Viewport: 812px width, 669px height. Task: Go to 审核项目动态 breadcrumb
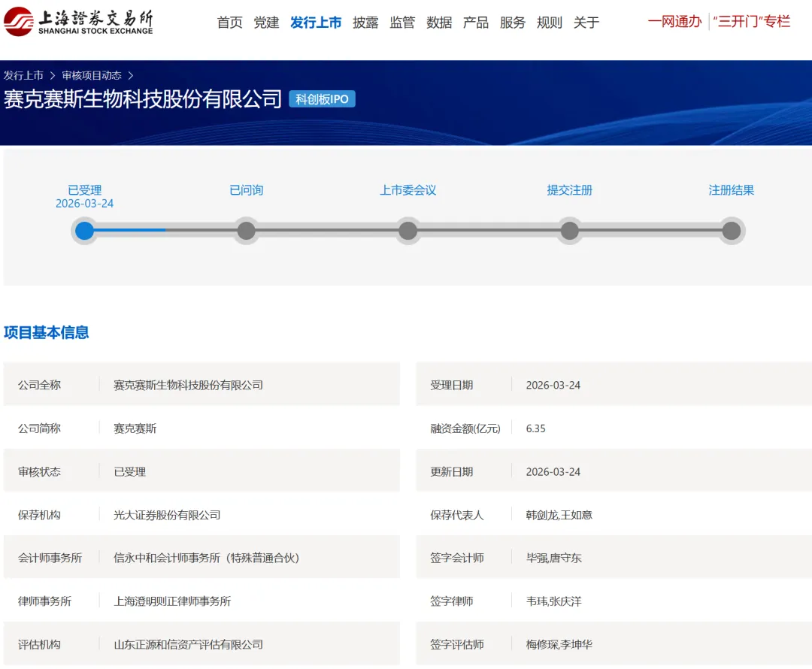(92, 75)
